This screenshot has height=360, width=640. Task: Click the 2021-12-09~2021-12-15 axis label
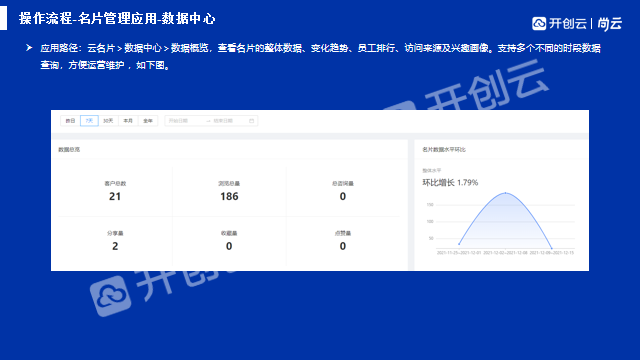pos(552,253)
